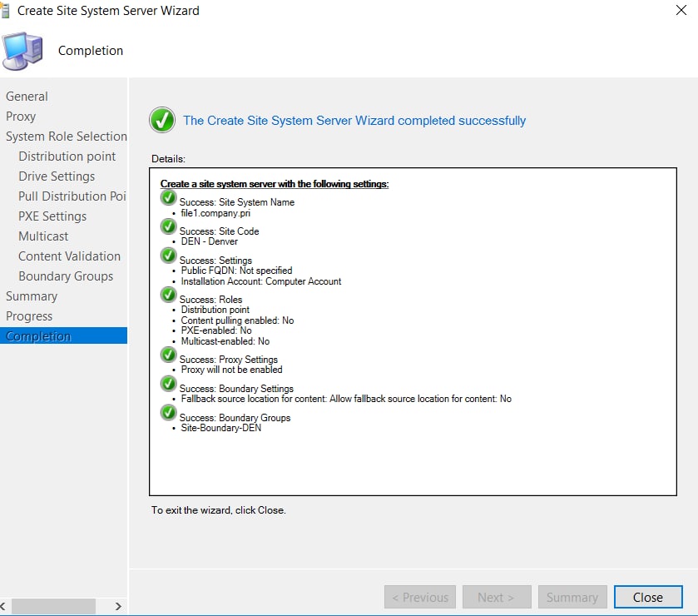Select the General step in sidebar
The height and width of the screenshot is (616, 698).
(x=27, y=97)
